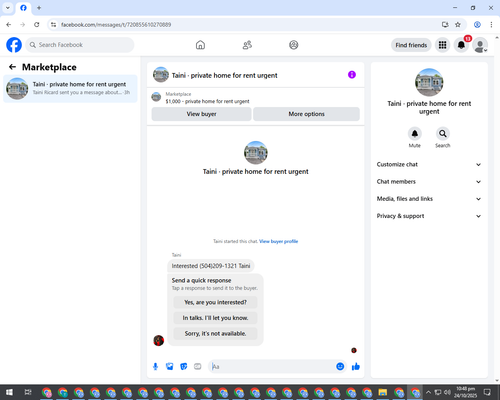Go back with browser back arrow
This screenshot has height=400, width=500.
pyautogui.click(x=9, y=25)
